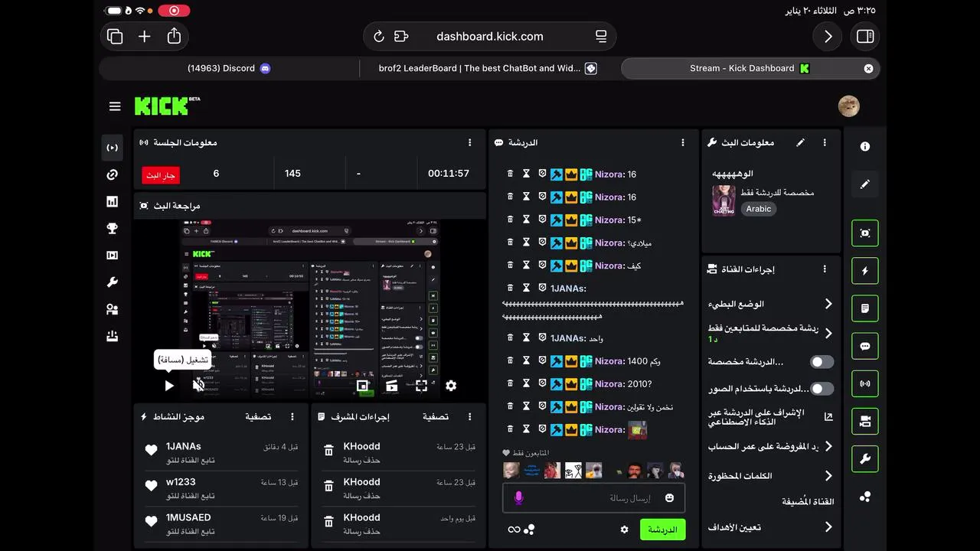Open chat panel three-dot menu
980x551 pixels.
click(x=683, y=142)
